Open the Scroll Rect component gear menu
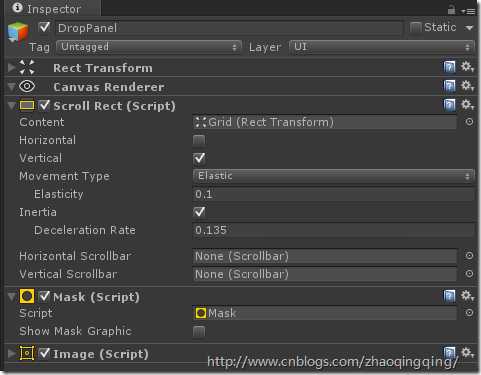 click(467, 105)
